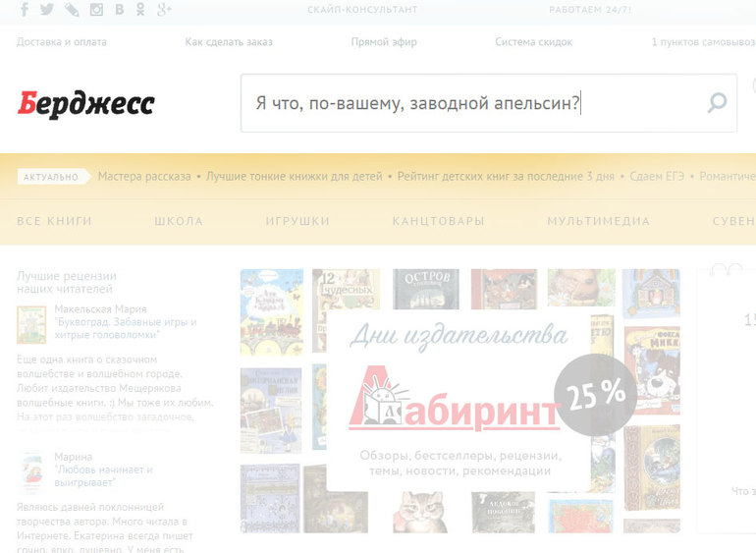This screenshot has height=553, width=756.
Task: Open the Facebook social icon
Action: [x=25, y=10]
